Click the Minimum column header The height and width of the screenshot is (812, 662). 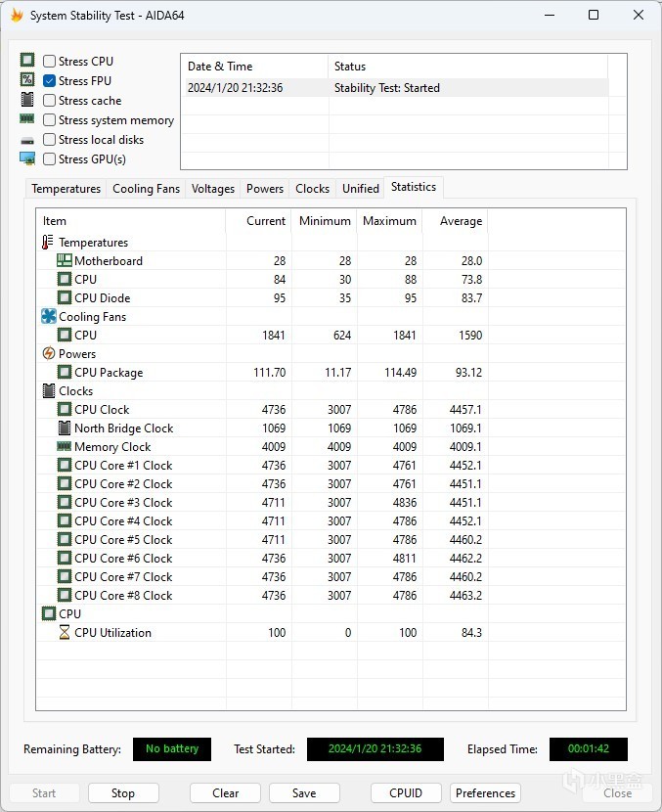pos(324,221)
